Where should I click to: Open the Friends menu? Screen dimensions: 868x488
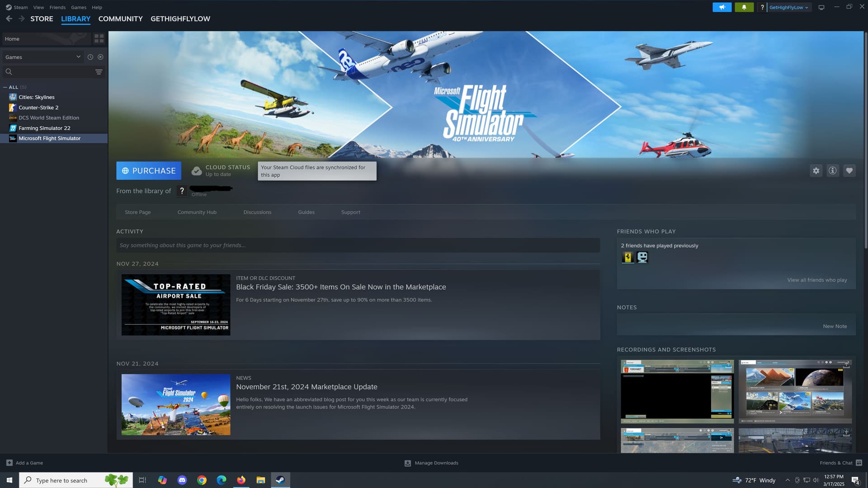click(x=57, y=7)
